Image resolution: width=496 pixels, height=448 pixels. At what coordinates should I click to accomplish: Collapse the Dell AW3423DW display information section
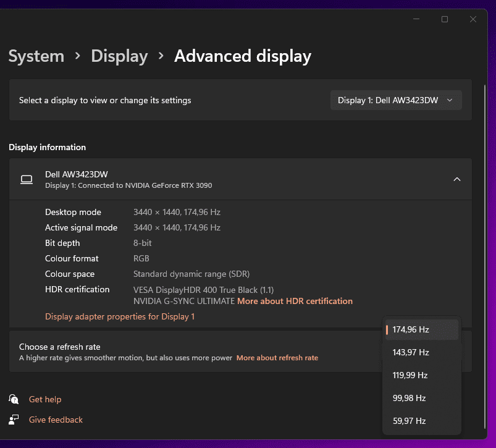(456, 179)
